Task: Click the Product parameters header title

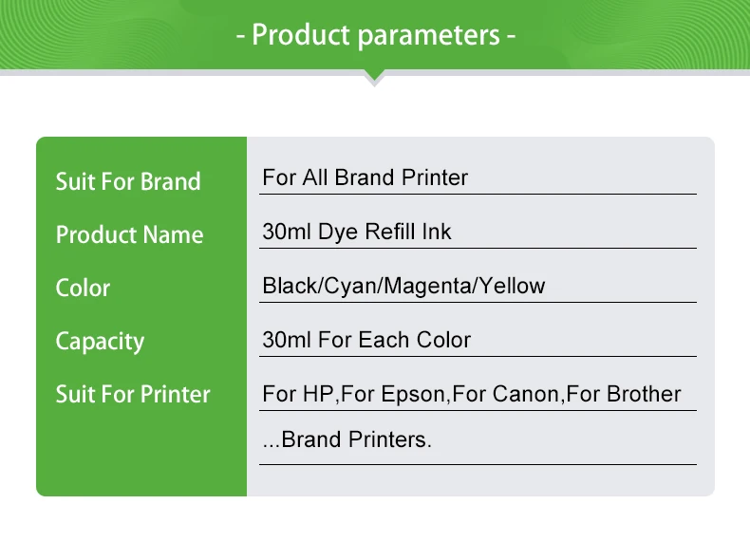Action: [x=376, y=35]
